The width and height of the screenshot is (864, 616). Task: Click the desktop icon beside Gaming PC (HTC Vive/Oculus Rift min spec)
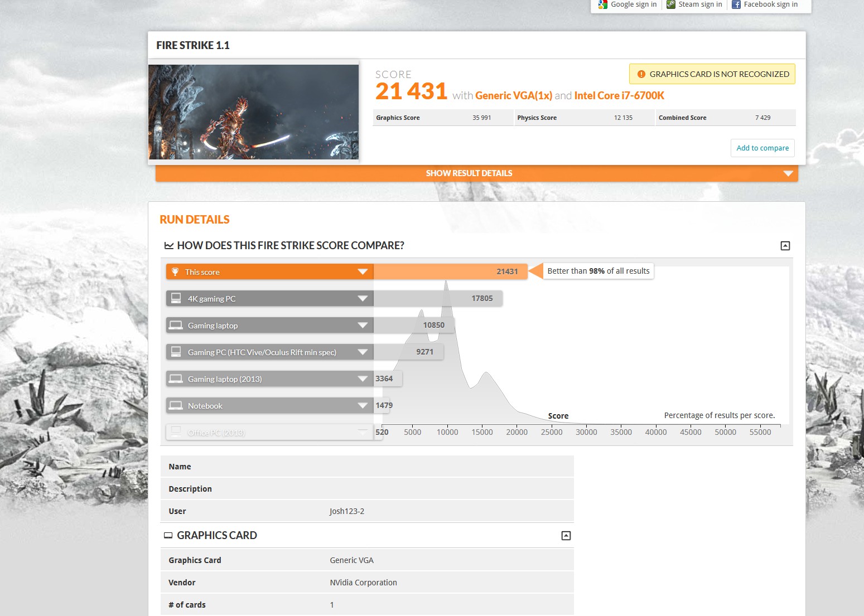click(x=176, y=352)
